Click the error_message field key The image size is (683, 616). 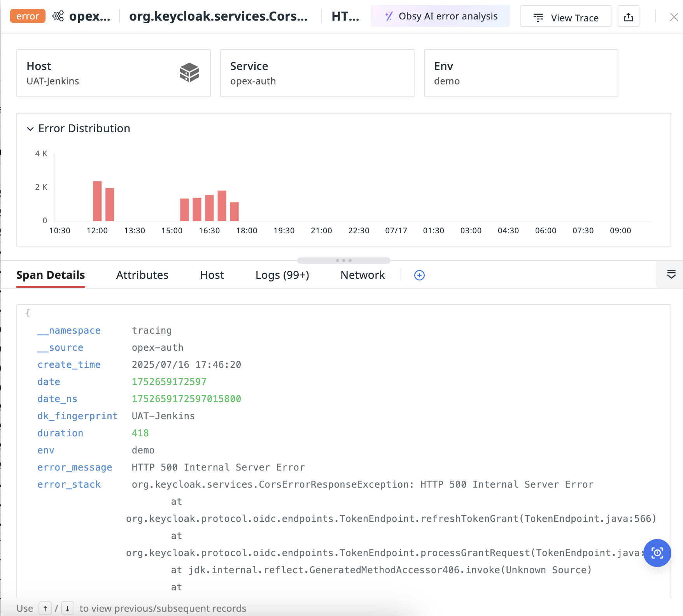75,467
